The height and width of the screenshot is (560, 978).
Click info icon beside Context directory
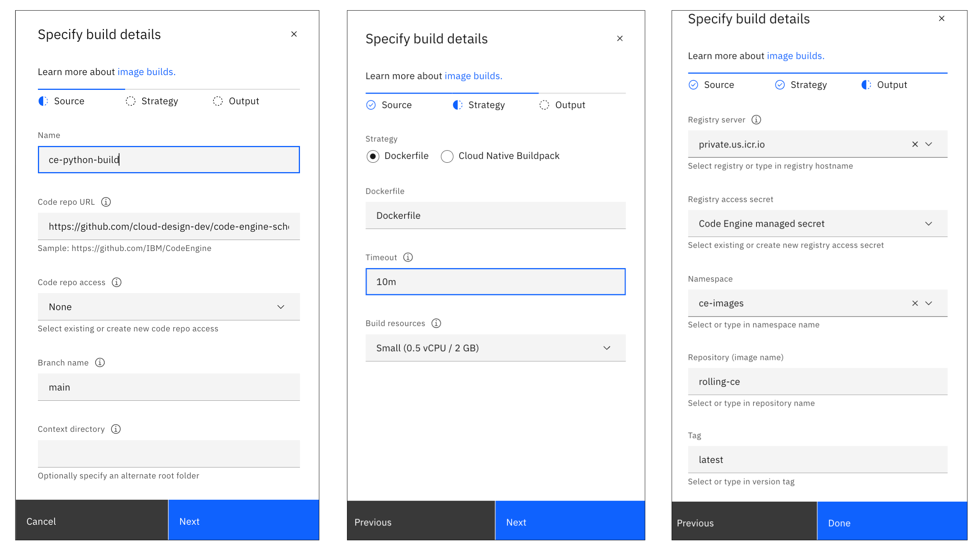(x=116, y=429)
